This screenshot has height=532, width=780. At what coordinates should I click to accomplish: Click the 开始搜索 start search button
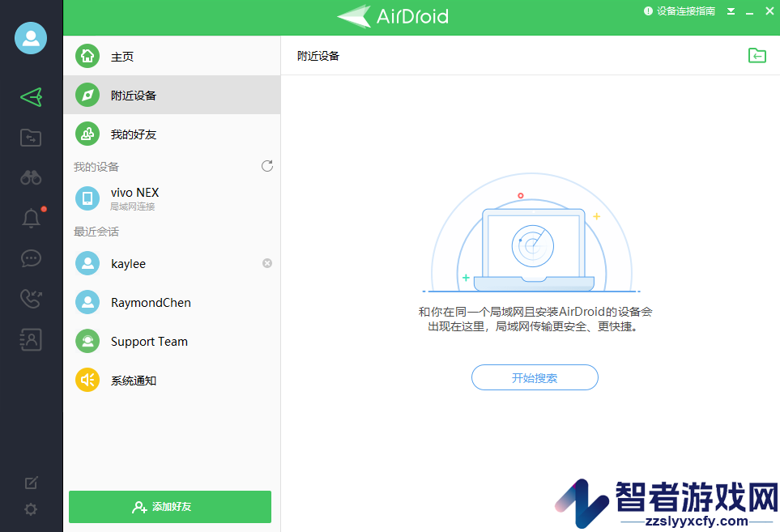pyautogui.click(x=535, y=377)
